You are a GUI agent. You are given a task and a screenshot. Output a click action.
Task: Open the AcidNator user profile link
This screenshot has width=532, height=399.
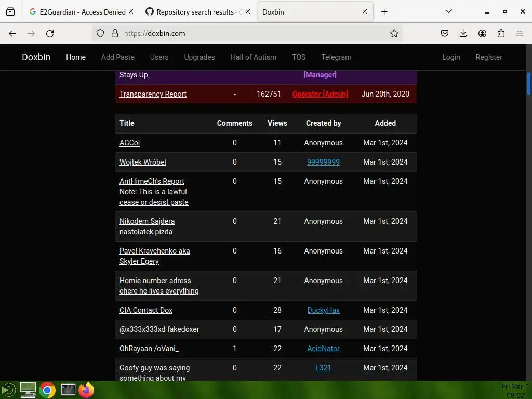pos(323,349)
